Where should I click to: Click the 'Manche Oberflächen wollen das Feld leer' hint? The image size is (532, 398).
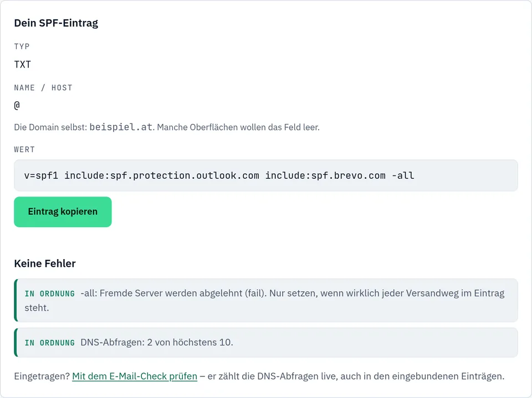click(238, 127)
